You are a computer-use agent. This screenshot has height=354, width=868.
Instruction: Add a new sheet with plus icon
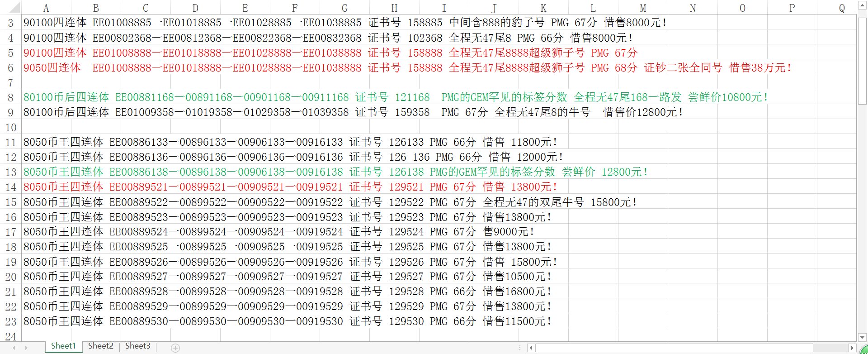(175, 348)
